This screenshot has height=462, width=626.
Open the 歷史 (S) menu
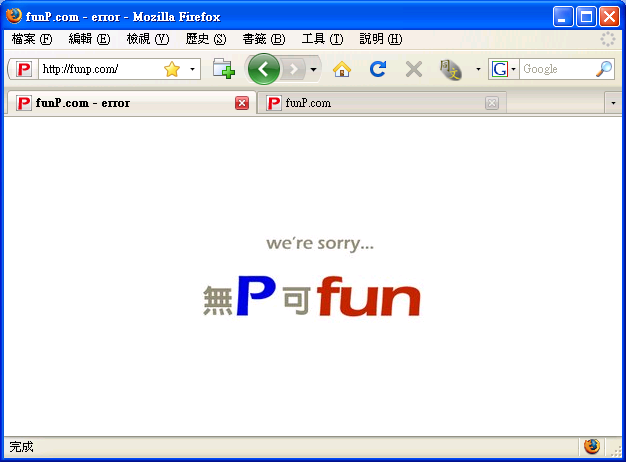(206, 39)
